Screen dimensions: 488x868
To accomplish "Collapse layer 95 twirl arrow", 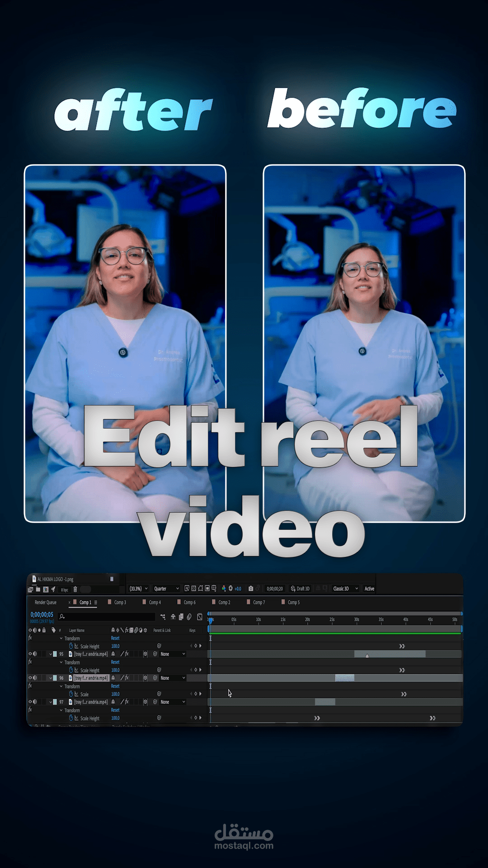I will click(51, 654).
